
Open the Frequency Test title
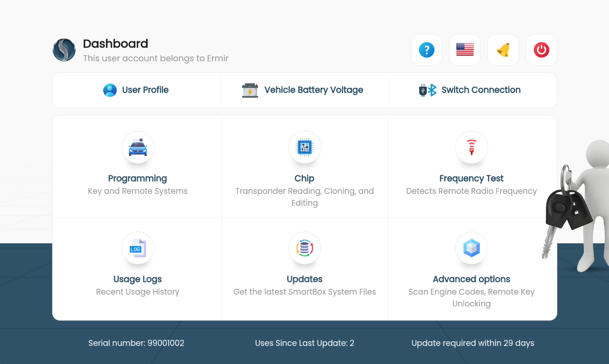[471, 179]
